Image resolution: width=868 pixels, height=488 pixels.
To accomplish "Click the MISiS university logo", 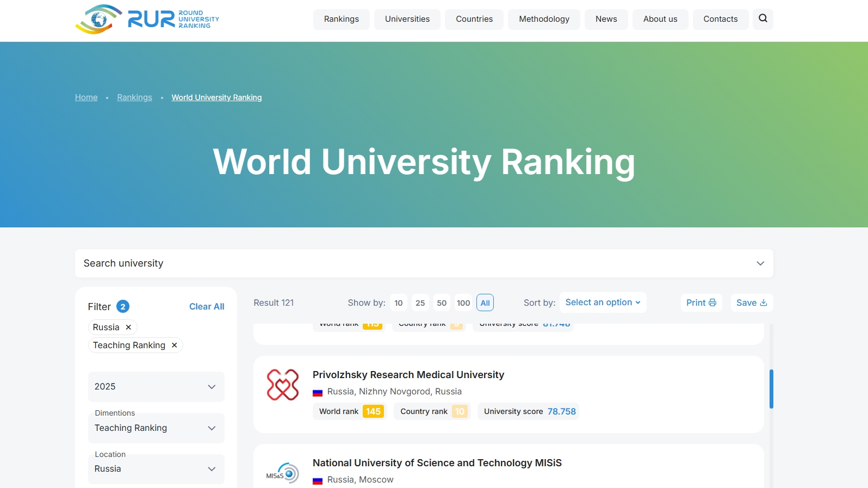I will pos(283,473).
